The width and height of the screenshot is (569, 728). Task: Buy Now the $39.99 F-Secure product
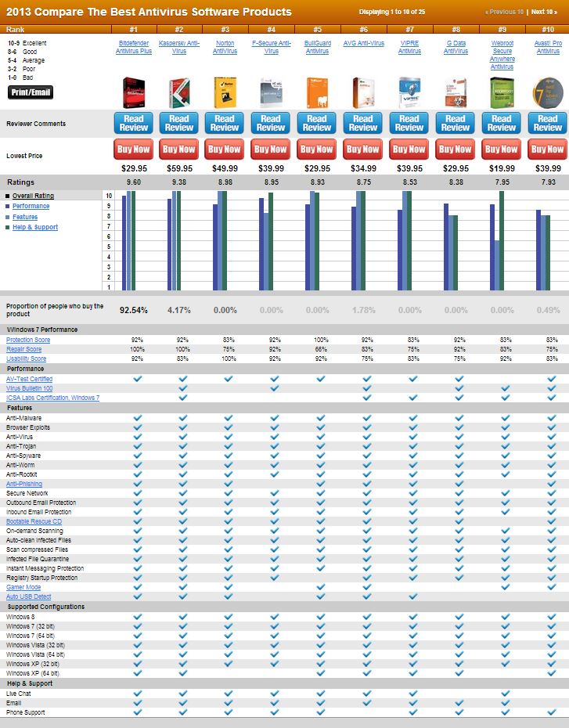click(271, 149)
